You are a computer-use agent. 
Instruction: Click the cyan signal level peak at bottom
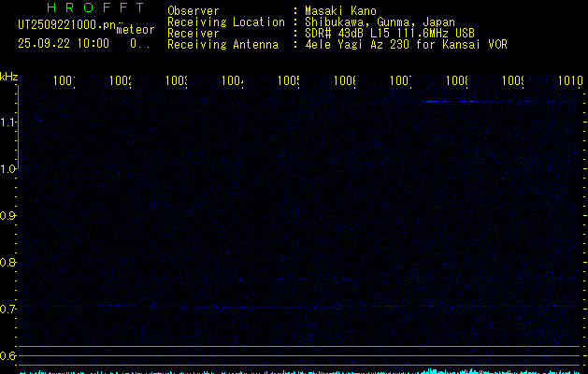click(x=430, y=371)
